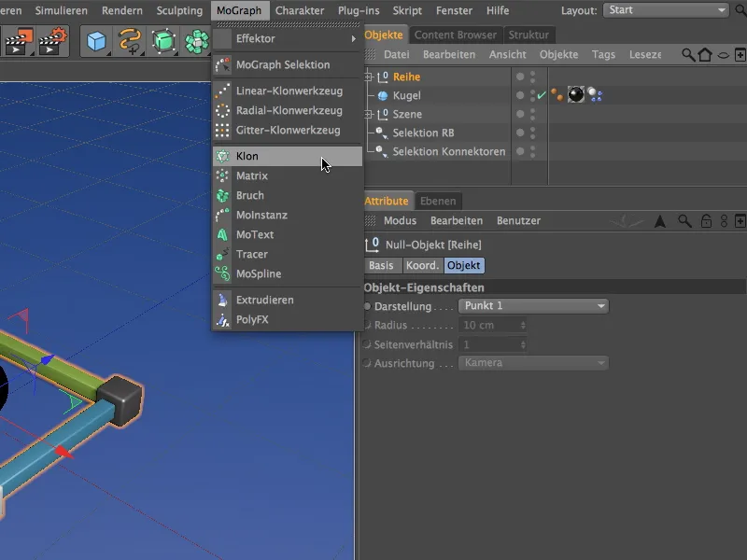Select MoSpline in the MoGraph menu
Screen dimensions: 747x560
[x=288, y=273]
